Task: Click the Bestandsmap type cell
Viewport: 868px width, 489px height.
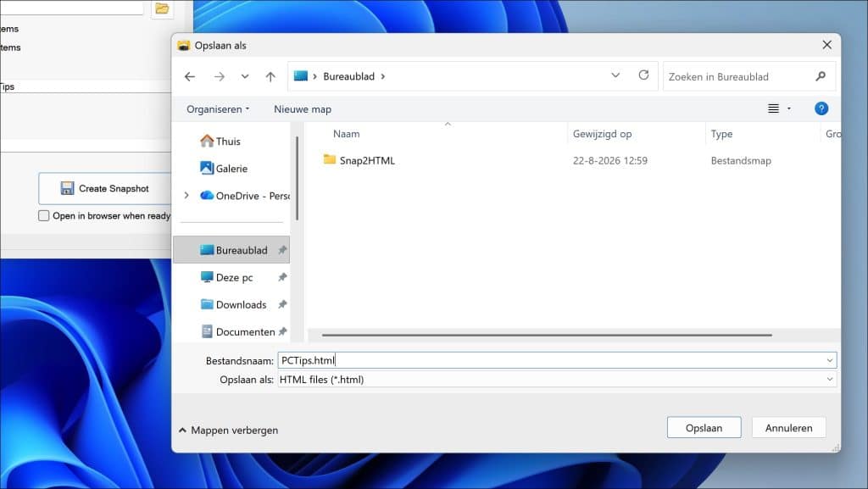Action: tap(741, 160)
